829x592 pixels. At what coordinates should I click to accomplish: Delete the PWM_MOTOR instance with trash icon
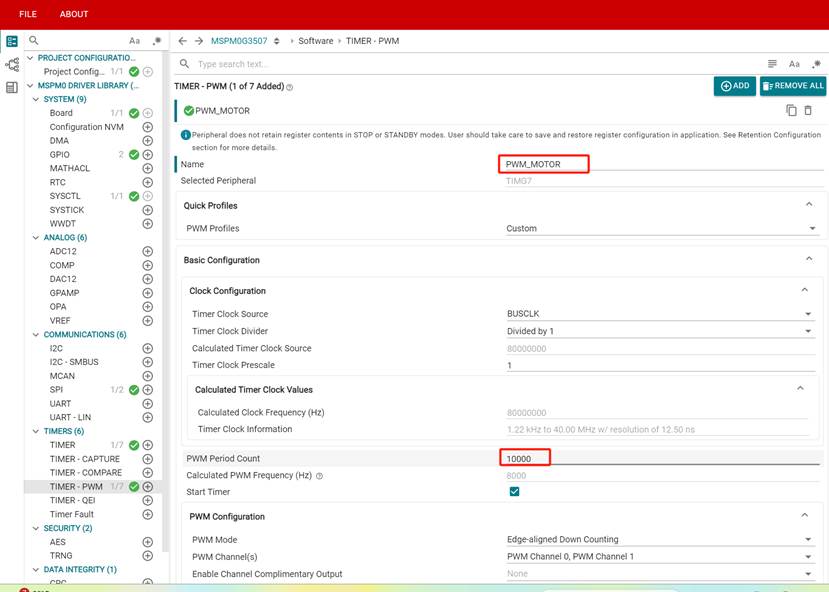[808, 110]
